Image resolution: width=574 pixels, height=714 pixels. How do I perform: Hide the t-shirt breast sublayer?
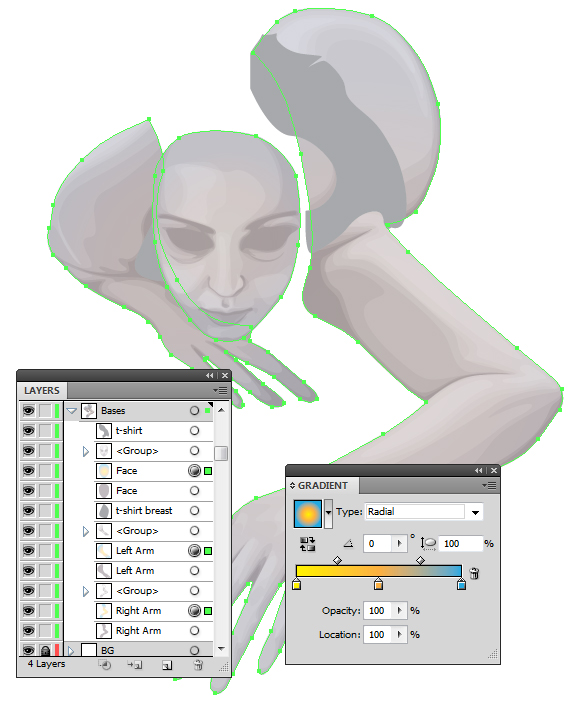click(x=28, y=511)
